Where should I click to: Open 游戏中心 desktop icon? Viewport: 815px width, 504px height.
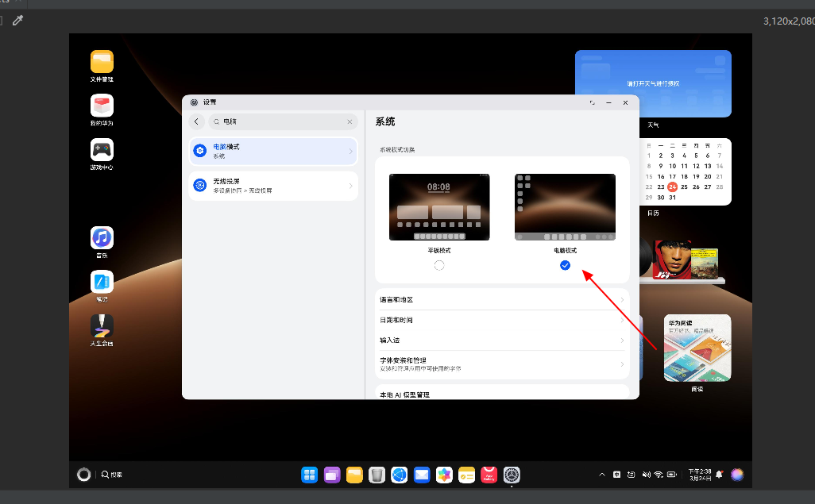point(102,150)
